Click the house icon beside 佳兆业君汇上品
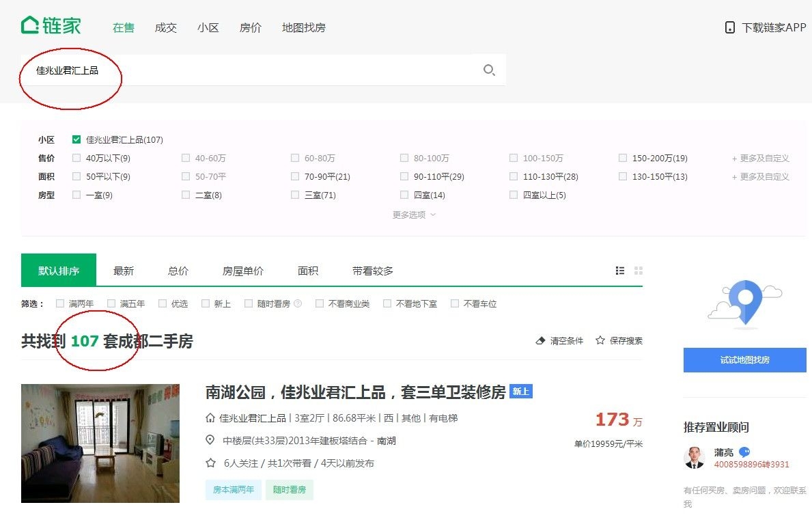Screen dimensions: 812x520 tap(210, 418)
